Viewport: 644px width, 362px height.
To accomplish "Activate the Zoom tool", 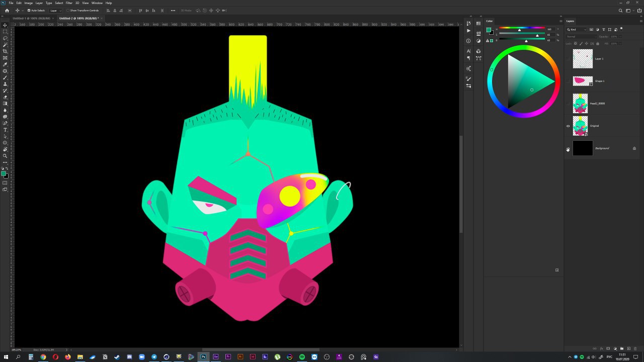I will click(5, 156).
